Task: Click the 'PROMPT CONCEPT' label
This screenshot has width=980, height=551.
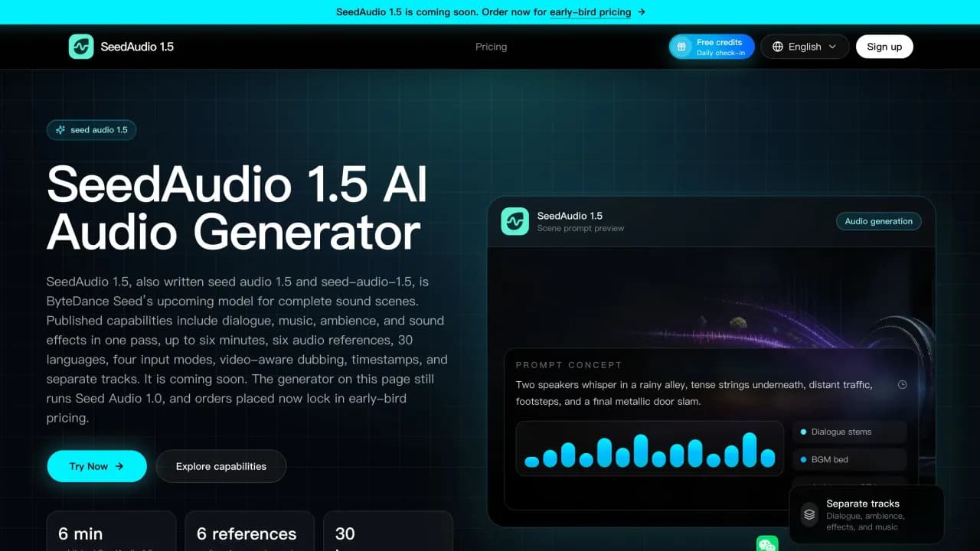Action: (x=569, y=365)
